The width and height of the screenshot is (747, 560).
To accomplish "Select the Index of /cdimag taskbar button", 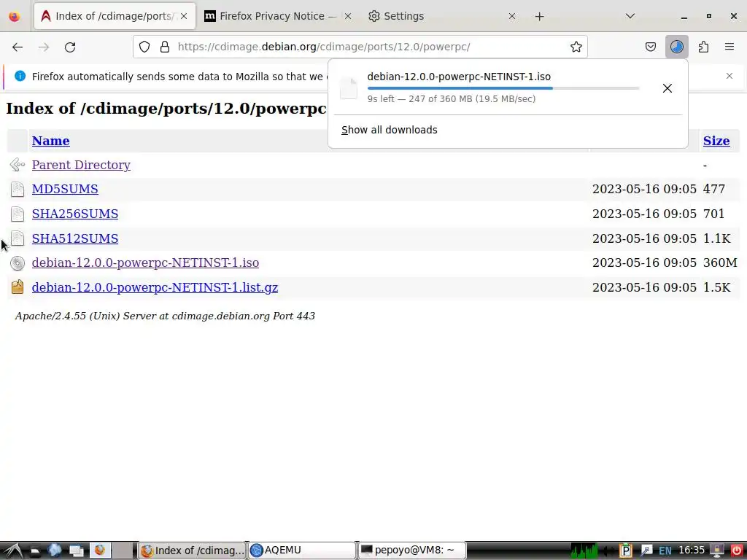I will pos(192,551).
